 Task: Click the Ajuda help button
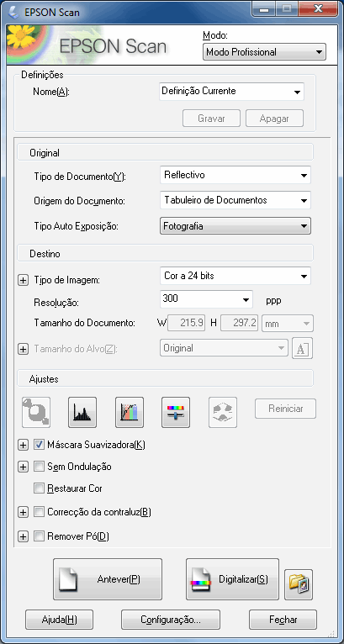pyautogui.click(x=59, y=620)
